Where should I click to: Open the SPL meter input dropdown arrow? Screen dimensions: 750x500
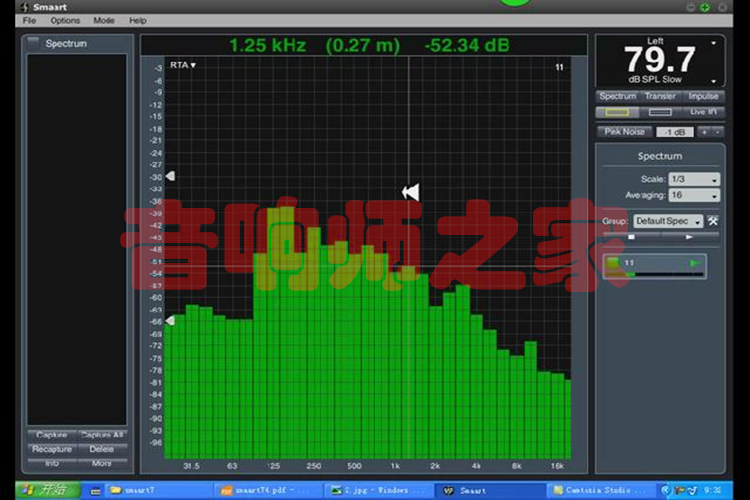[714, 43]
